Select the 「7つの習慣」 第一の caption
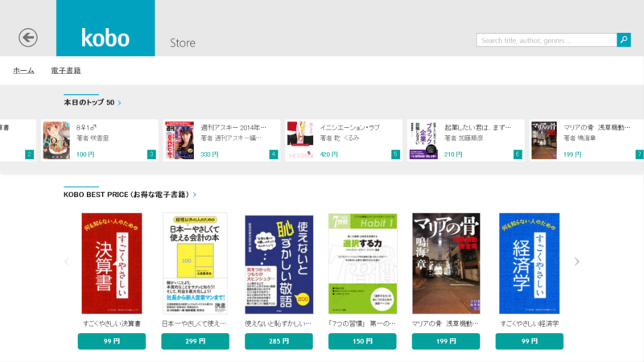644x362 pixels. pos(361,324)
